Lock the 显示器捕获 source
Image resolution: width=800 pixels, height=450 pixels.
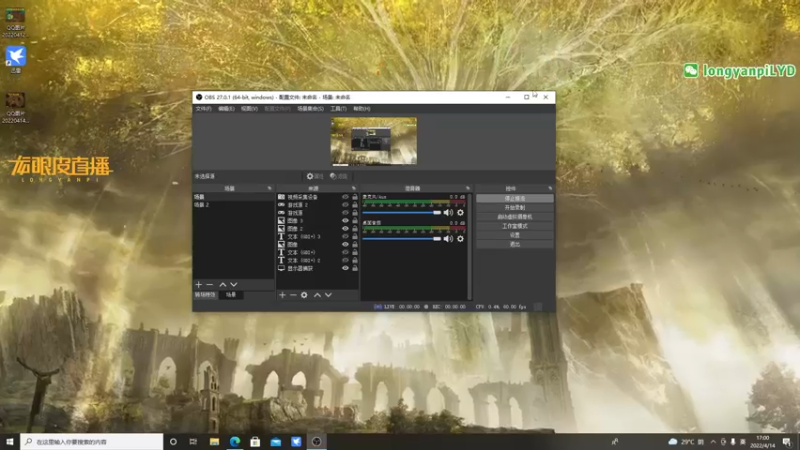tap(355, 268)
